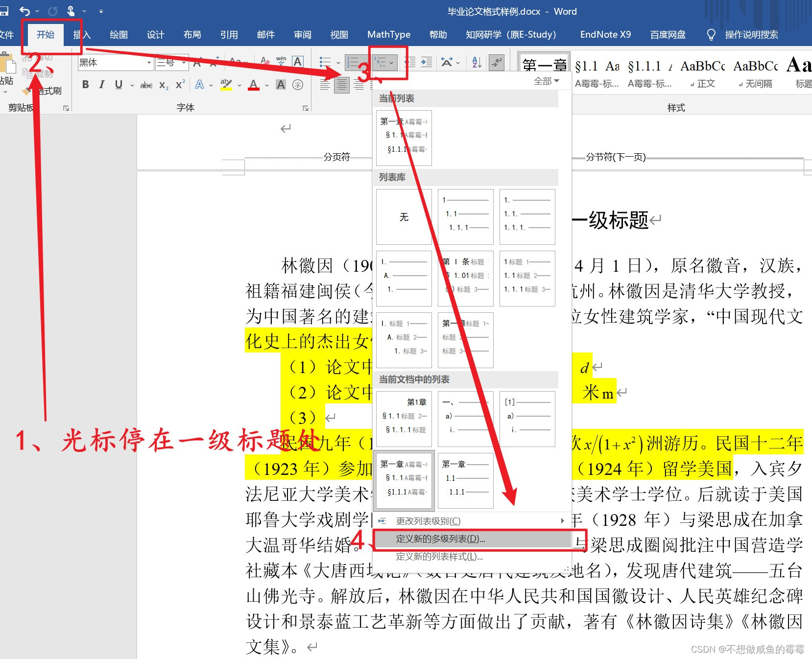Viewport: 812px width, 659px height.
Task: Open the multilevel list button
Action: [x=385, y=62]
